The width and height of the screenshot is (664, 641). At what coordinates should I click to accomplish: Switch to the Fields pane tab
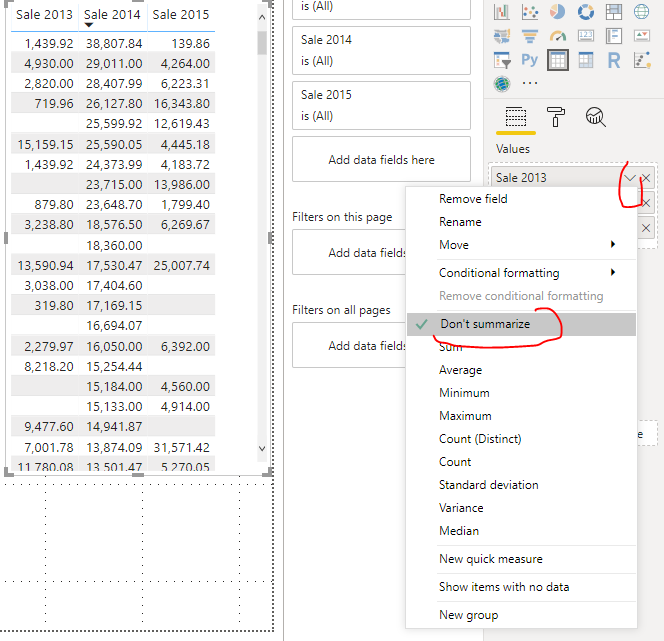(516, 117)
